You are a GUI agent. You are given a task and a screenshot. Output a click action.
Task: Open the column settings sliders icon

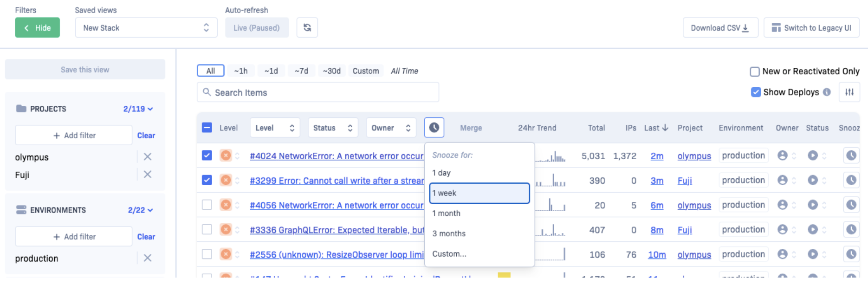(849, 92)
